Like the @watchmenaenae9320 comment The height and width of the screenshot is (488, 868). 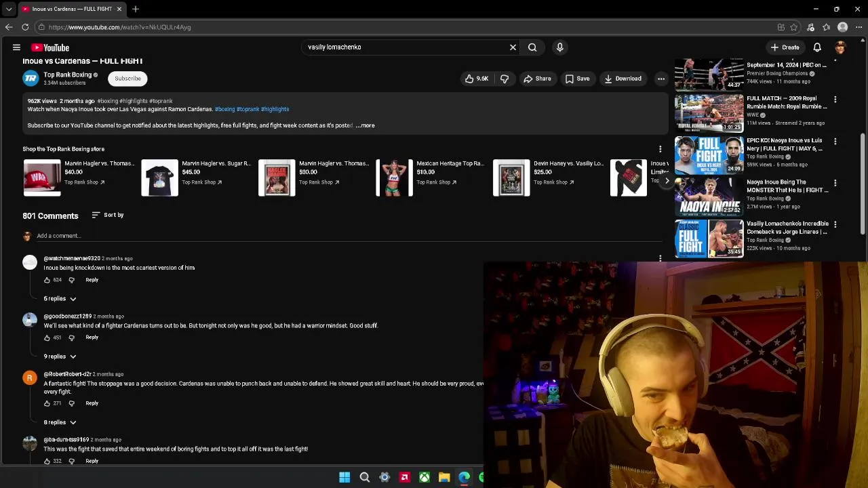tap(47, 280)
